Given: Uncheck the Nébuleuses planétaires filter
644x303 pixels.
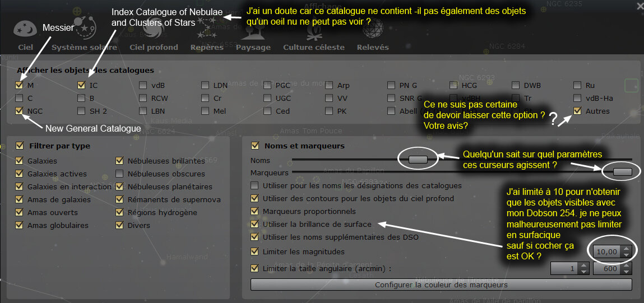Looking at the screenshot, I should pos(119,187).
